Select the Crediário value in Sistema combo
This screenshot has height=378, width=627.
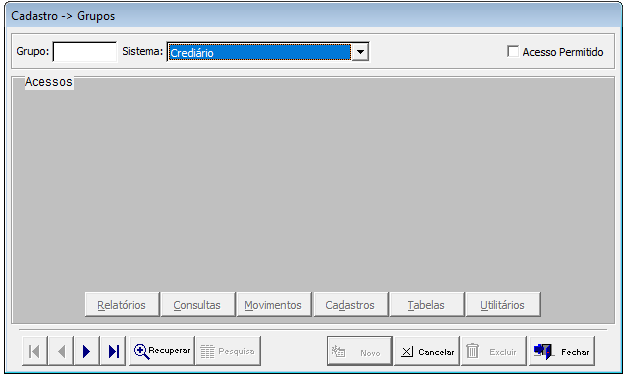(x=260, y=52)
